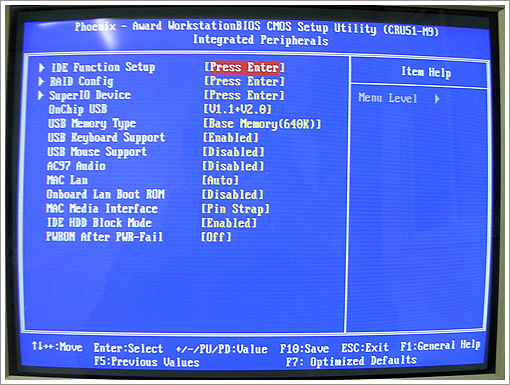Select the MAC Lan label

click(67, 180)
